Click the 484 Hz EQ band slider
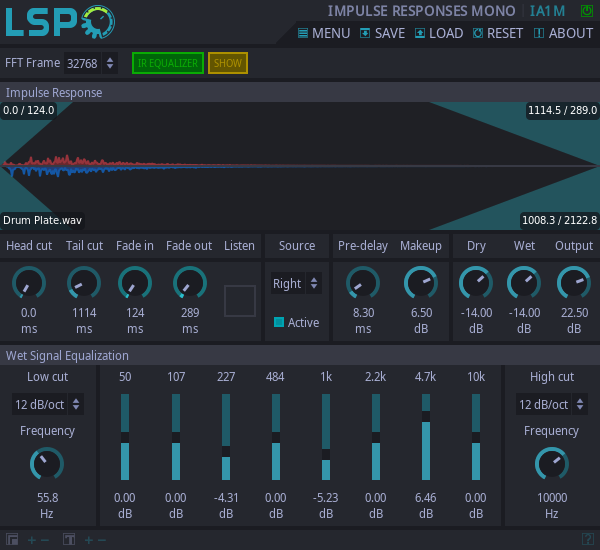 pyautogui.click(x=276, y=437)
